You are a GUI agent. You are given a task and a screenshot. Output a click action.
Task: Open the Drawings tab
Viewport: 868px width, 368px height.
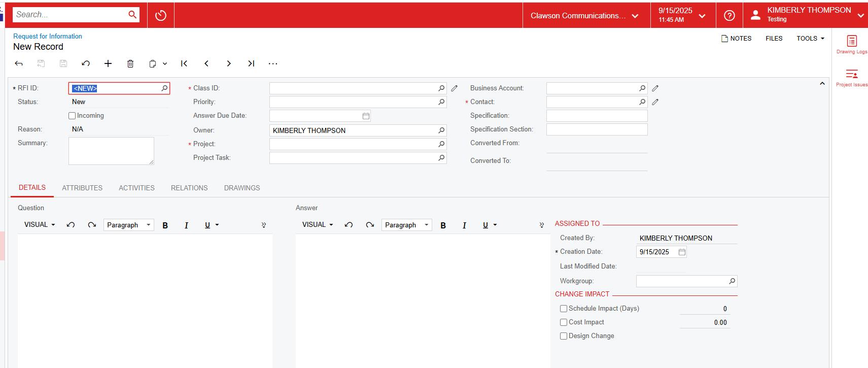tap(242, 188)
